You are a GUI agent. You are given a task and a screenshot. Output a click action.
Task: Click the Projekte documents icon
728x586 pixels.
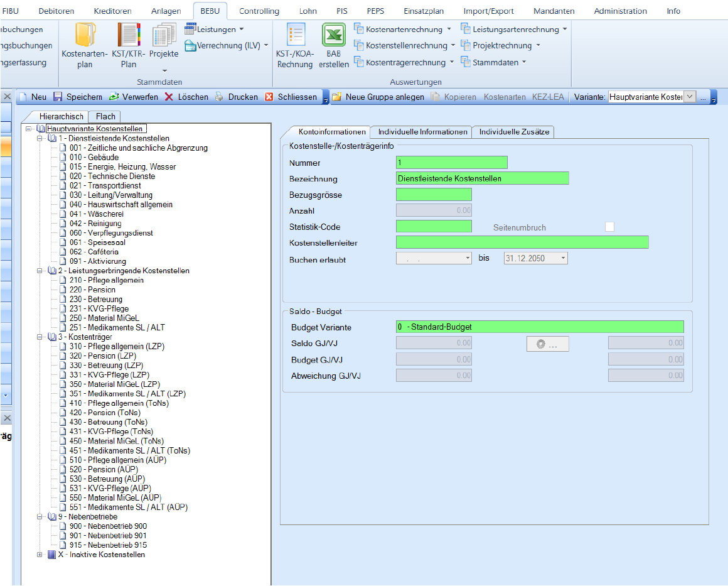164,36
